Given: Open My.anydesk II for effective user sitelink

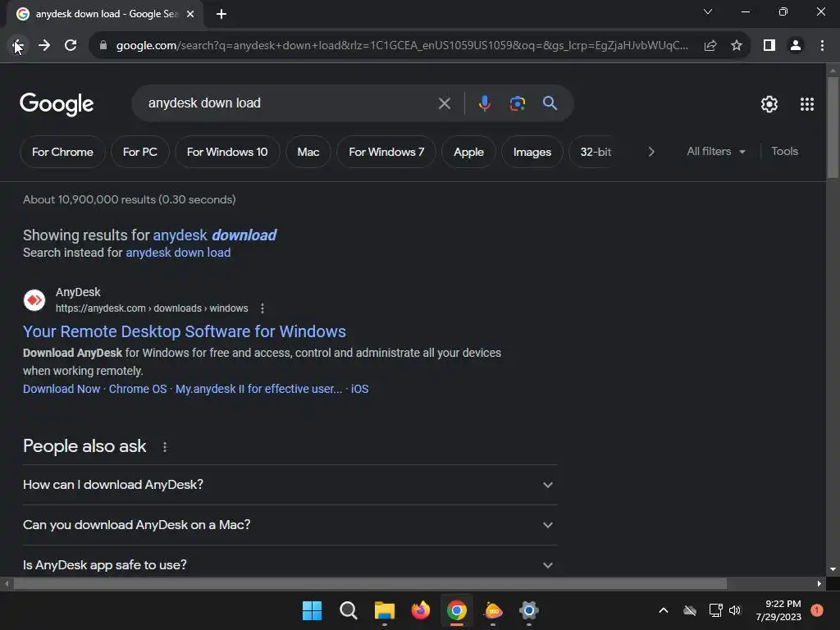Looking at the screenshot, I should click(x=258, y=389).
